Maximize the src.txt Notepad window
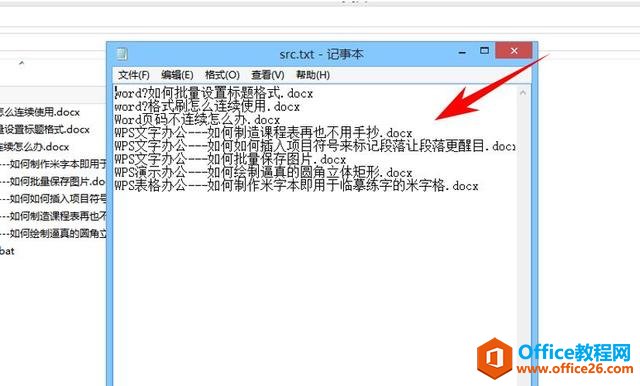This screenshot has width=640, height=386. 484,51
